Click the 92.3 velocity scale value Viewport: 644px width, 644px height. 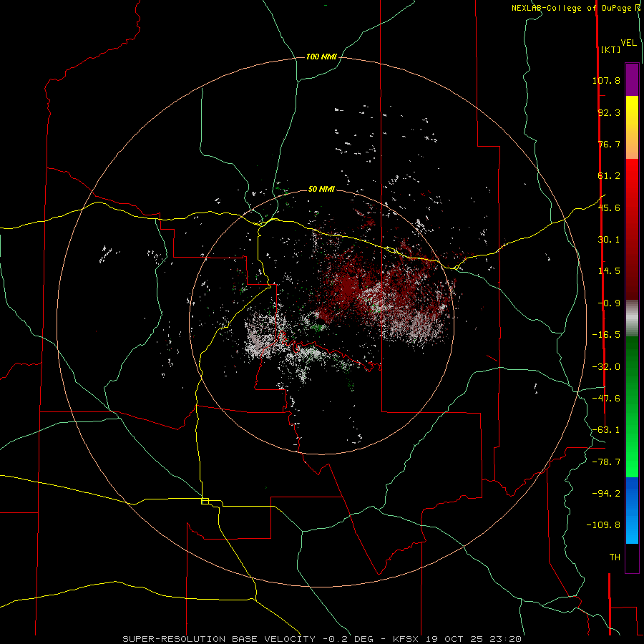609,112
